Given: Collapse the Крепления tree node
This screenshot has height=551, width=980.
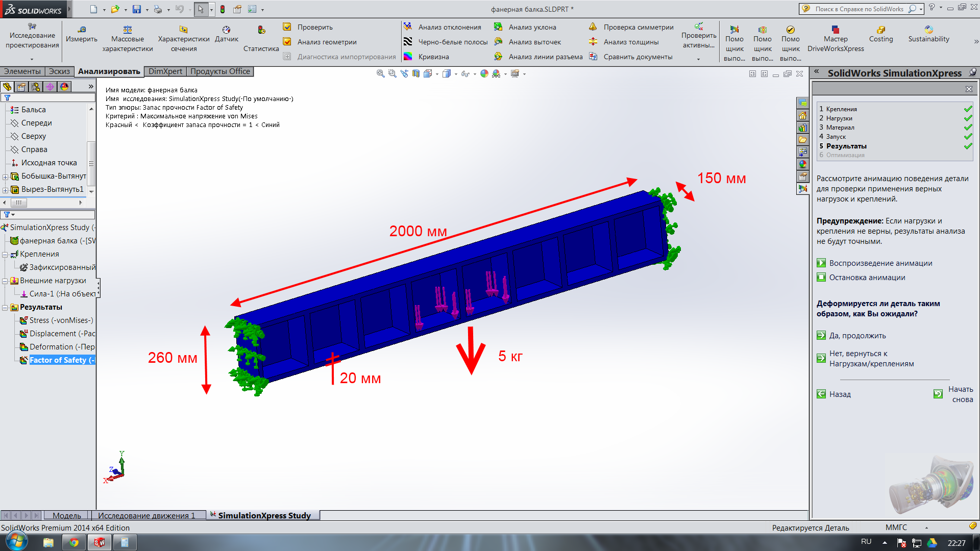Looking at the screenshot, I should tap(5, 255).
